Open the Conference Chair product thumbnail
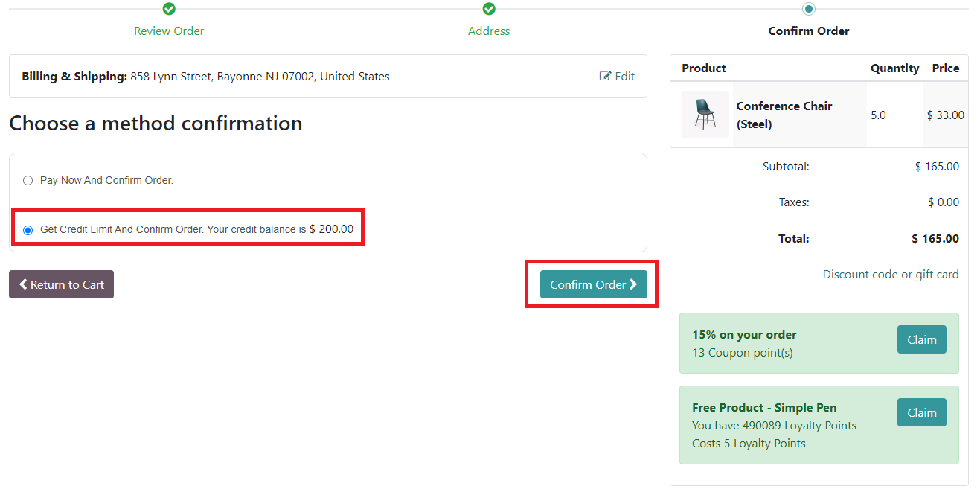The width and height of the screenshot is (980, 492). coord(705,115)
